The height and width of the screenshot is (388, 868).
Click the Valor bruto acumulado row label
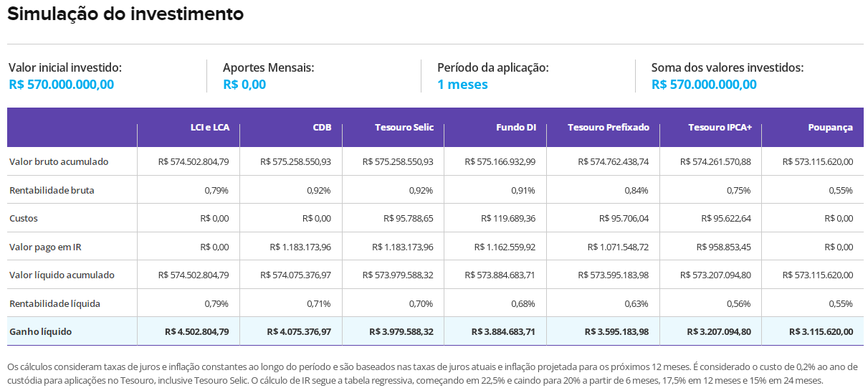(x=59, y=162)
